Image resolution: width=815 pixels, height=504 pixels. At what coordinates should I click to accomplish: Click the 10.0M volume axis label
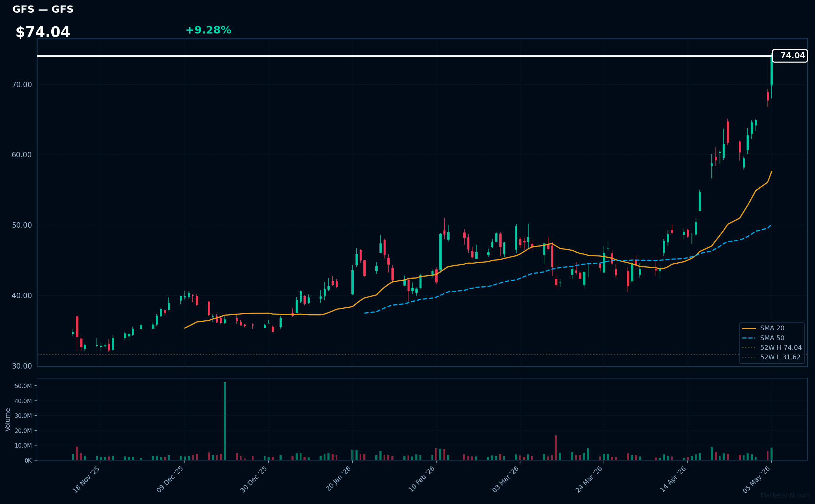coord(23,446)
